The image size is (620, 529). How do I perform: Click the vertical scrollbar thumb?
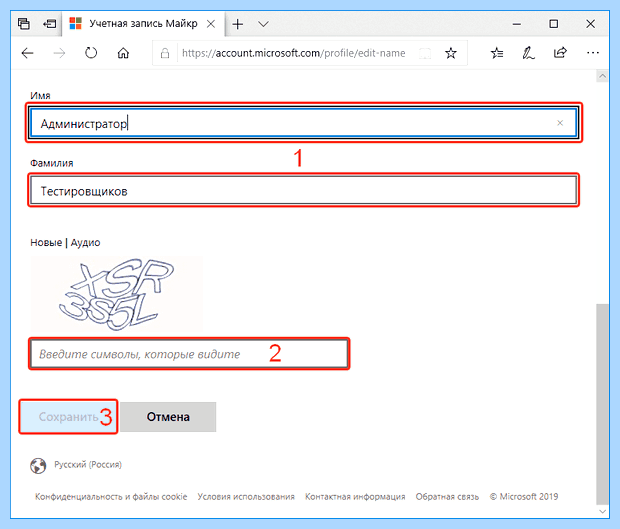602,404
